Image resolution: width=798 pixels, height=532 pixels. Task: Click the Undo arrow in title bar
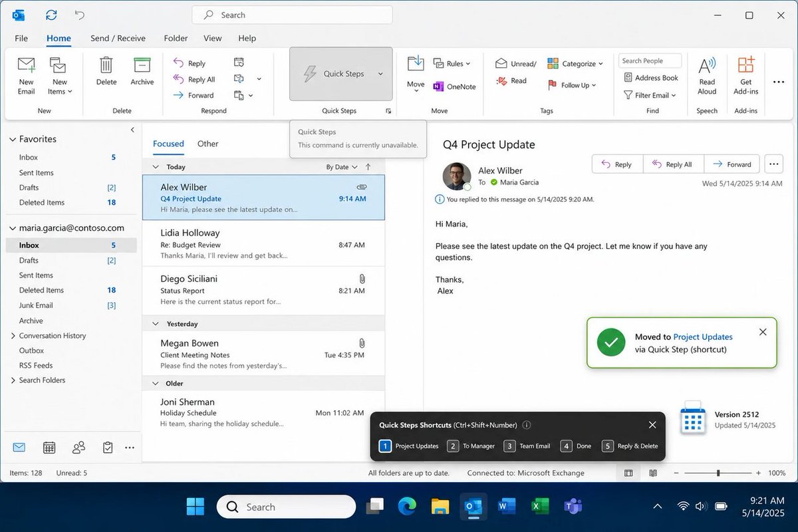79,15
